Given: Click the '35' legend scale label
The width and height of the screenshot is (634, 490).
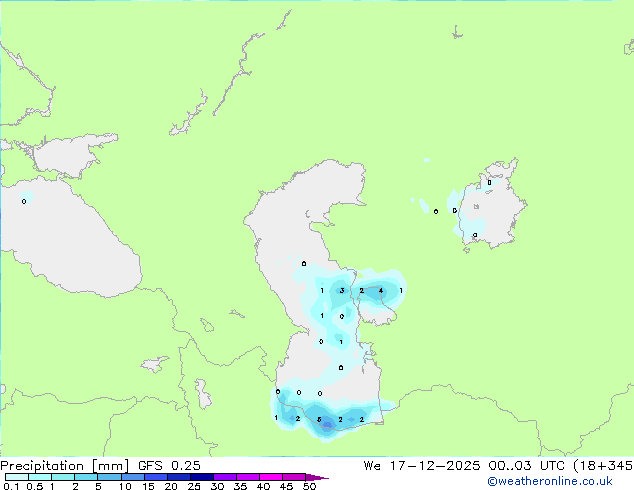Looking at the screenshot, I should (x=240, y=486).
